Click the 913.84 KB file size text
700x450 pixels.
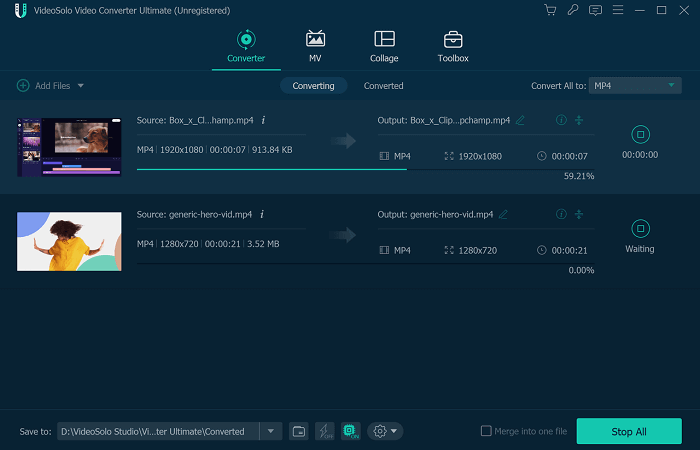(272, 150)
